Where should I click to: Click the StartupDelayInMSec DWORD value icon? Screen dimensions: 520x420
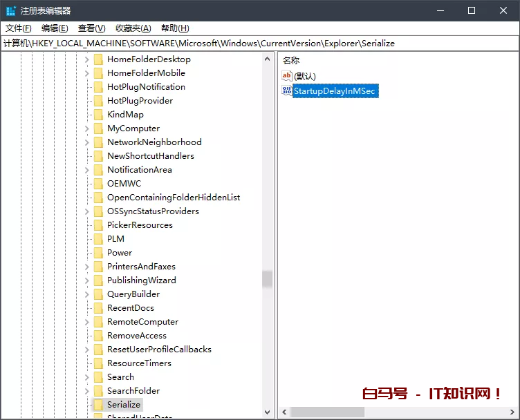point(287,91)
